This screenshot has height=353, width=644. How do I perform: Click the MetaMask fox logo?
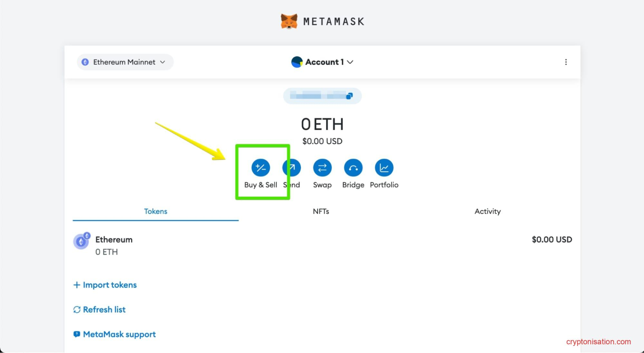point(289,21)
